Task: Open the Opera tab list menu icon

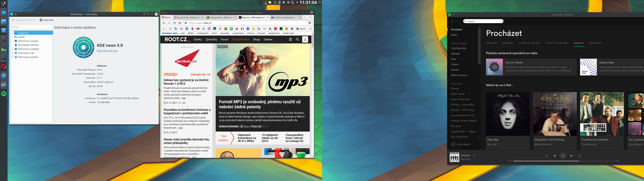Action: (x=310, y=17)
